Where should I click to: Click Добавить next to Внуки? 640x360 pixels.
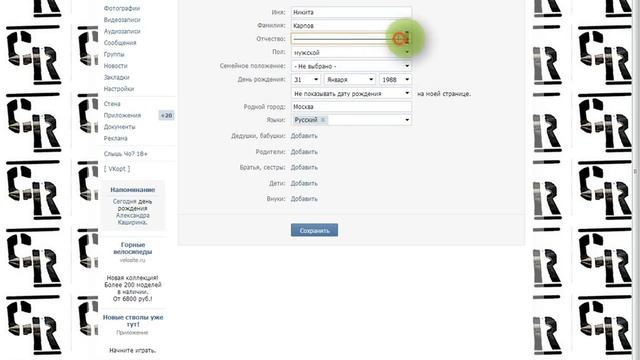point(304,199)
